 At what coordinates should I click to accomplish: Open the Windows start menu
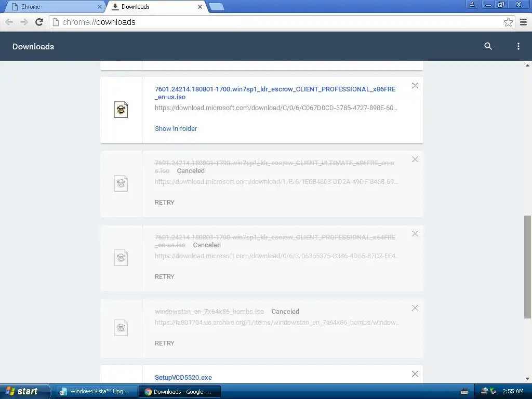pyautogui.click(x=24, y=392)
